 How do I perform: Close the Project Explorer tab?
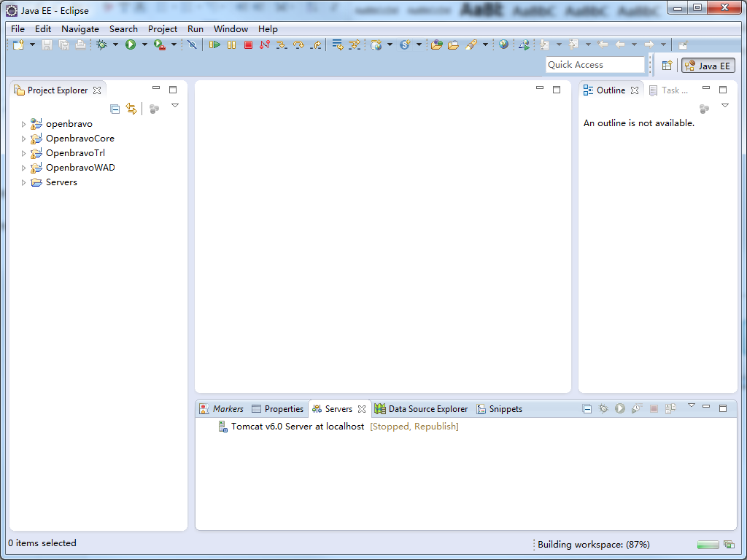97,90
